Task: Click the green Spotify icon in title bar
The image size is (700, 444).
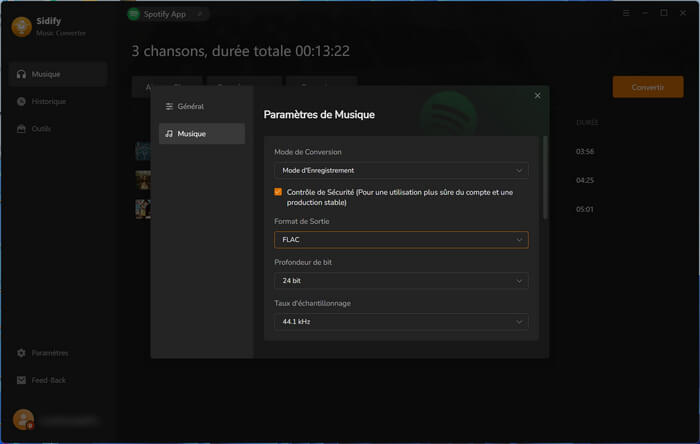Action: (133, 14)
